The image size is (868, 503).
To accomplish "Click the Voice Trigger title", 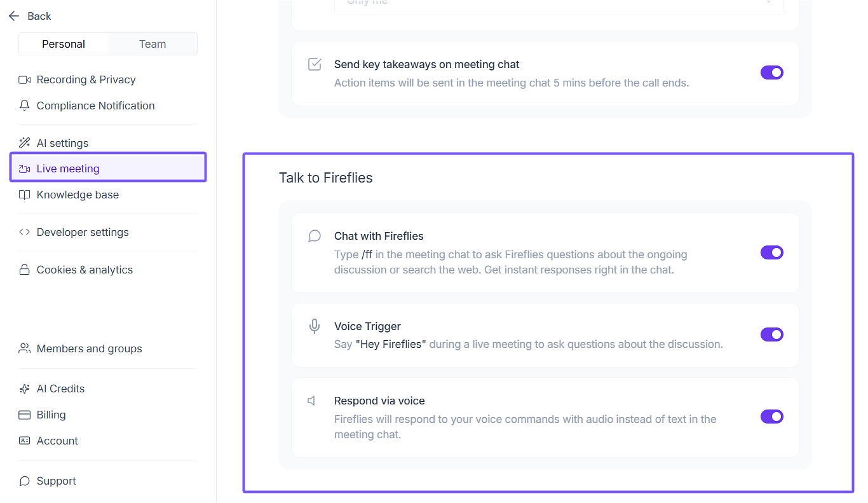I will 367,326.
